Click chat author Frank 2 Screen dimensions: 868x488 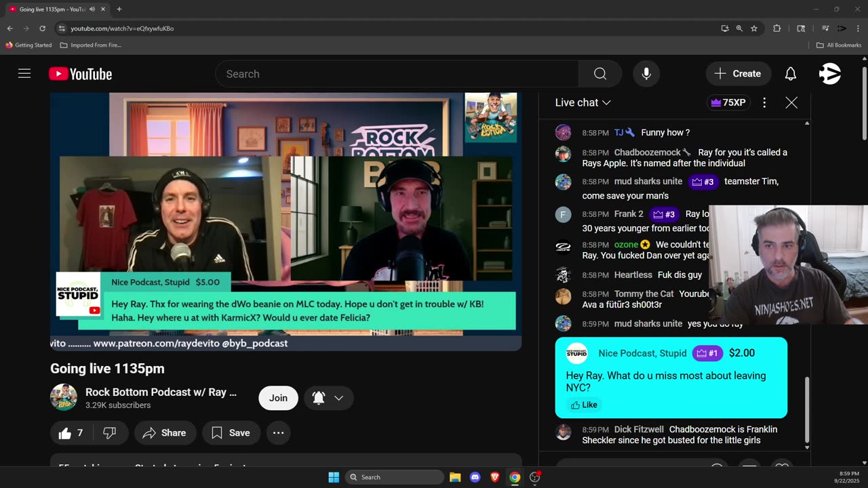pyautogui.click(x=629, y=214)
